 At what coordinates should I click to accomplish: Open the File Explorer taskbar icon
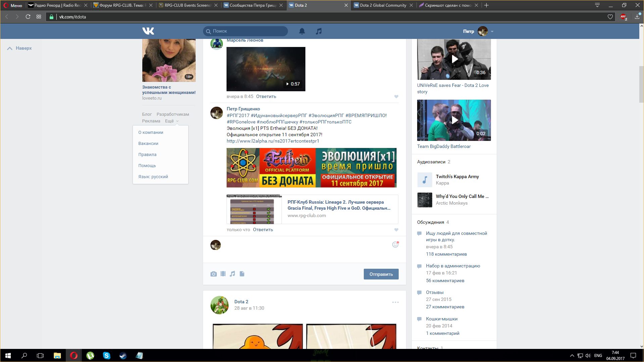[57, 356]
